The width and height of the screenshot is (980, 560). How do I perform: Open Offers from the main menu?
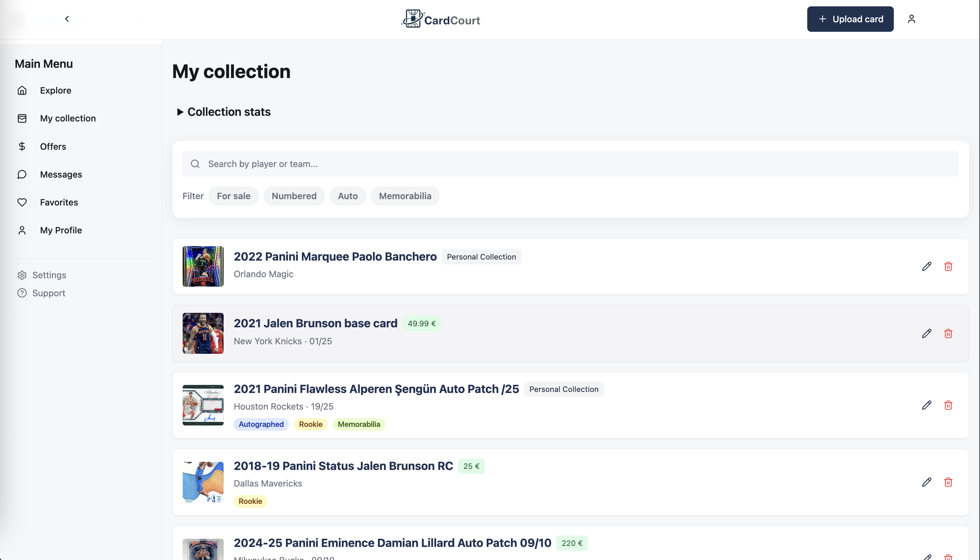pos(53,147)
